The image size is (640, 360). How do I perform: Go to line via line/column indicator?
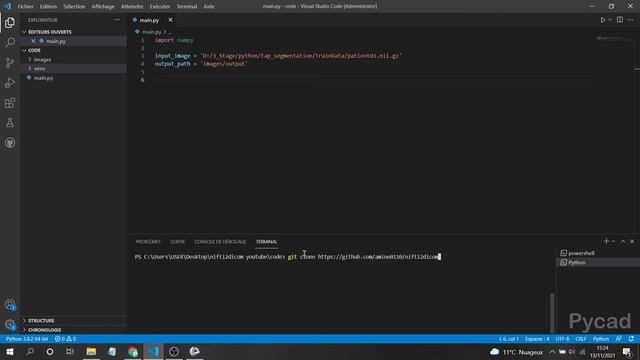tap(509, 339)
